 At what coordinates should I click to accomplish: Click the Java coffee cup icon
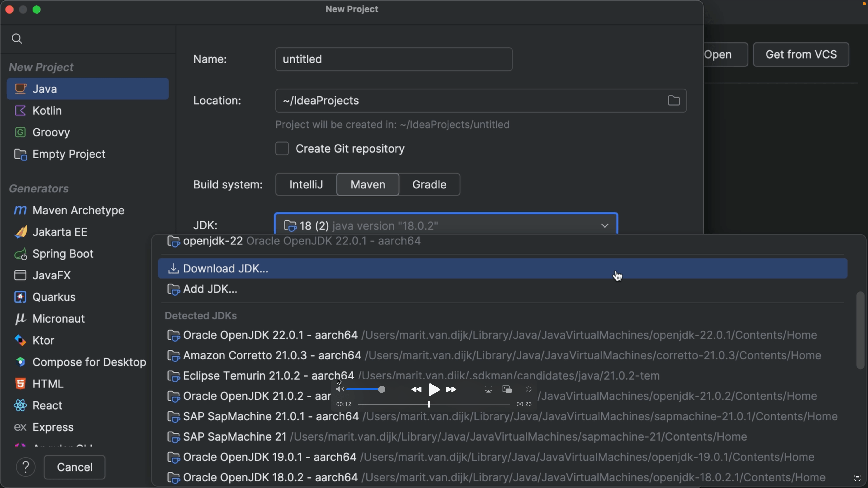[x=20, y=89]
